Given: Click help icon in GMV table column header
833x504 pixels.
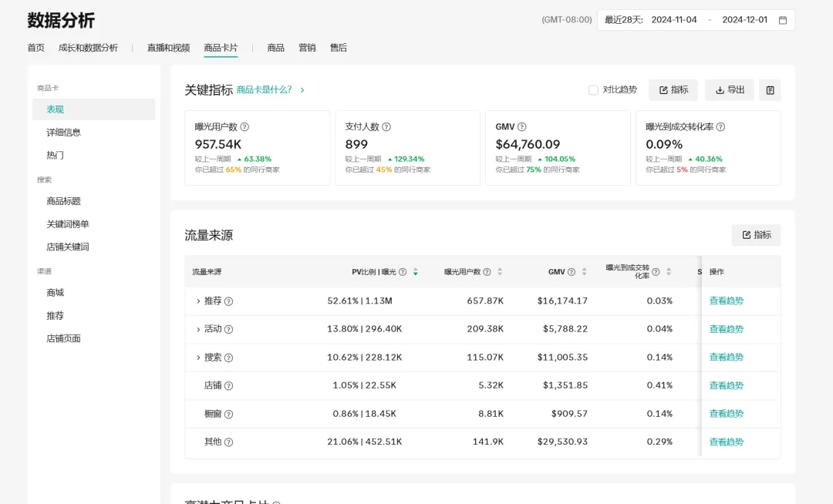Looking at the screenshot, I should point(571,271).
